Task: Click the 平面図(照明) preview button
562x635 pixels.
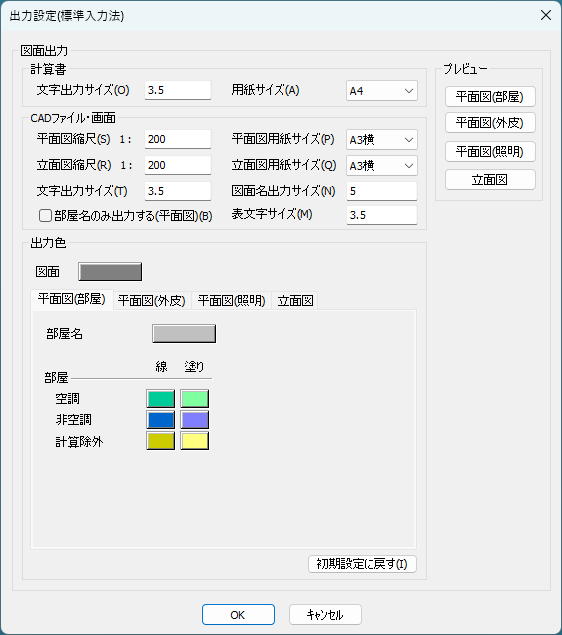Action: (490, 151)
